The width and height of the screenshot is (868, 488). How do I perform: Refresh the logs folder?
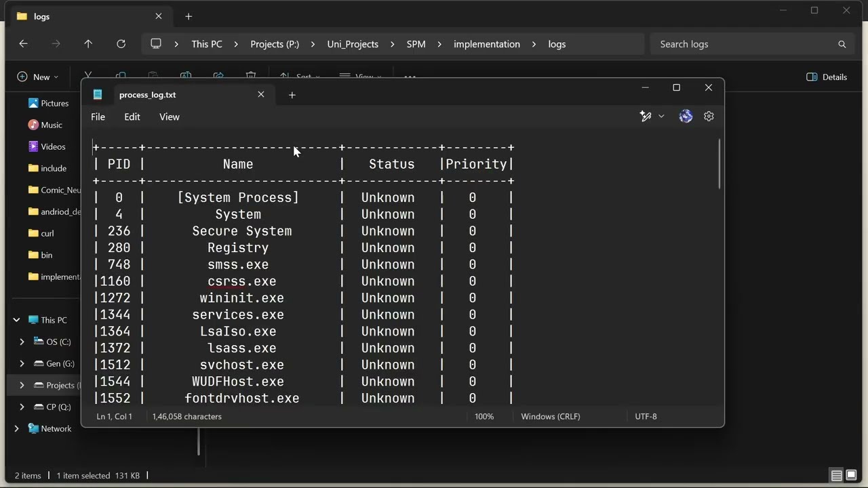click(x=121, y=44)
